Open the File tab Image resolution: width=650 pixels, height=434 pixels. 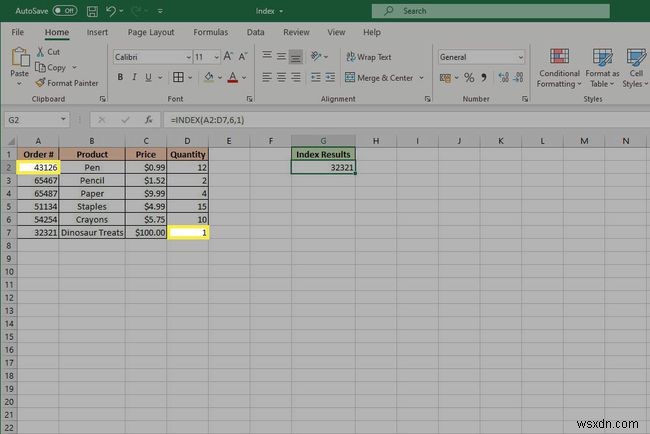pyautogui.click(x=17, y=32)
